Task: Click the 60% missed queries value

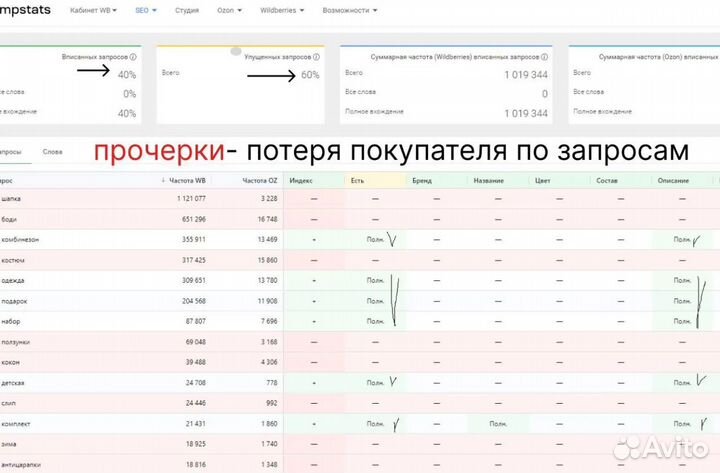Action: click(310, 75)
